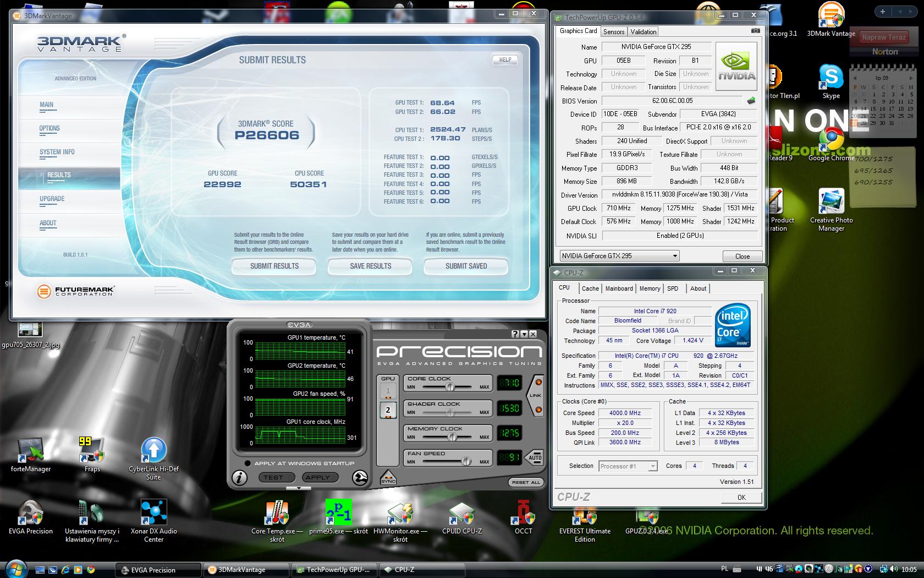Click the Submit Results button
Viewport: 924px width, 578px height.
pyautogui.click(x=274, y=266)
